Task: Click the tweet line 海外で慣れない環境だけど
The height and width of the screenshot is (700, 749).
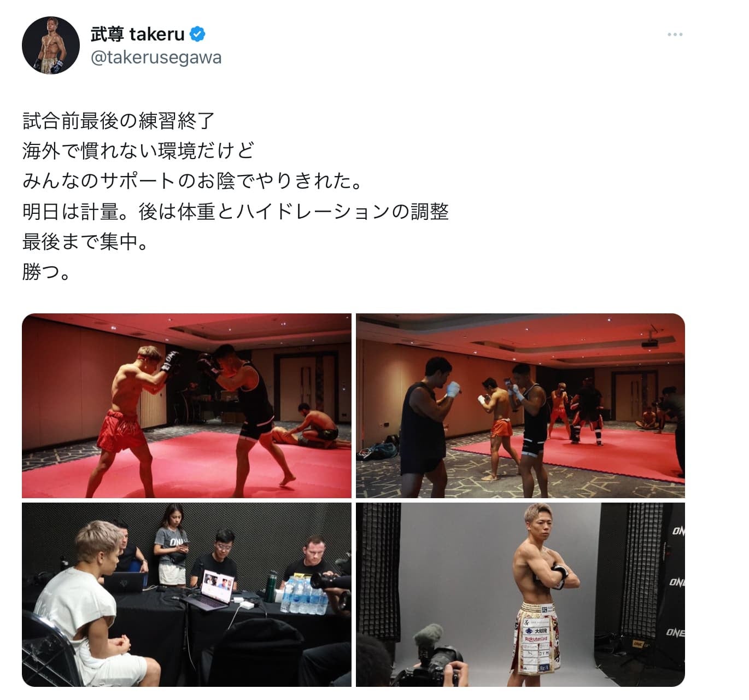Action: pyautogui.click(x=138, y=150)
